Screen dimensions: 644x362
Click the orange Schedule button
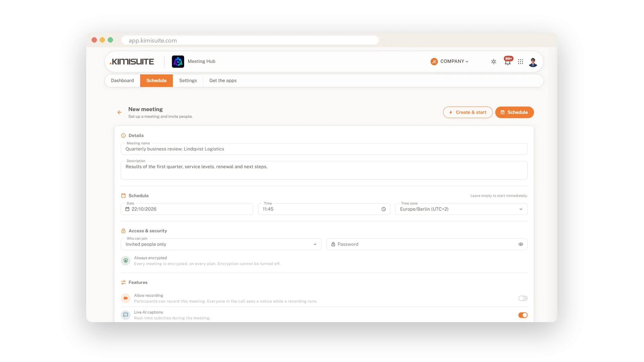(x=514, y=112)
